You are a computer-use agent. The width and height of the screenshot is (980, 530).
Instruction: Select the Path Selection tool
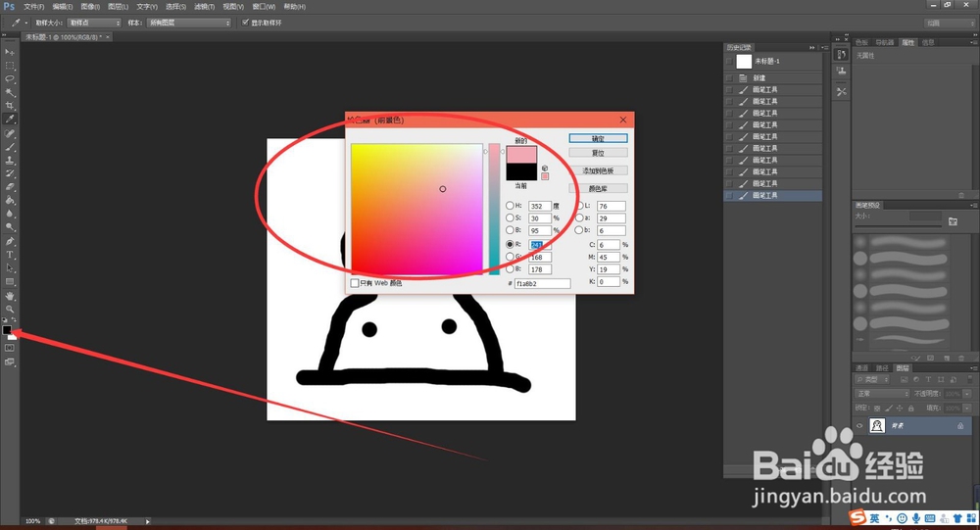click(10, 268)
